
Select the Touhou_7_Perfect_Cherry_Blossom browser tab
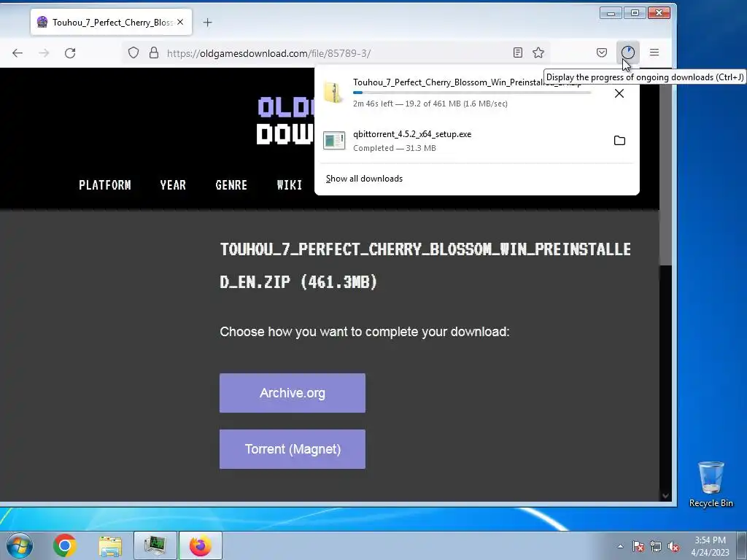(112, 22)
